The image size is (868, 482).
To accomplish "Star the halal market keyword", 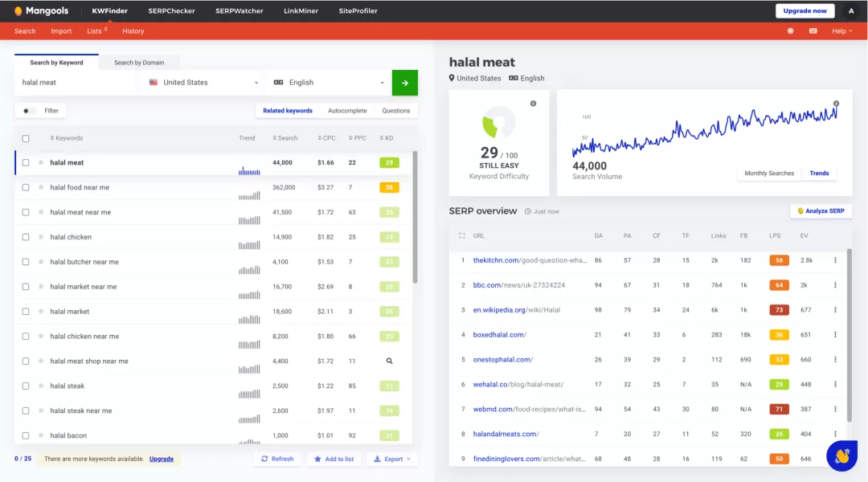I will coord(41,312).
